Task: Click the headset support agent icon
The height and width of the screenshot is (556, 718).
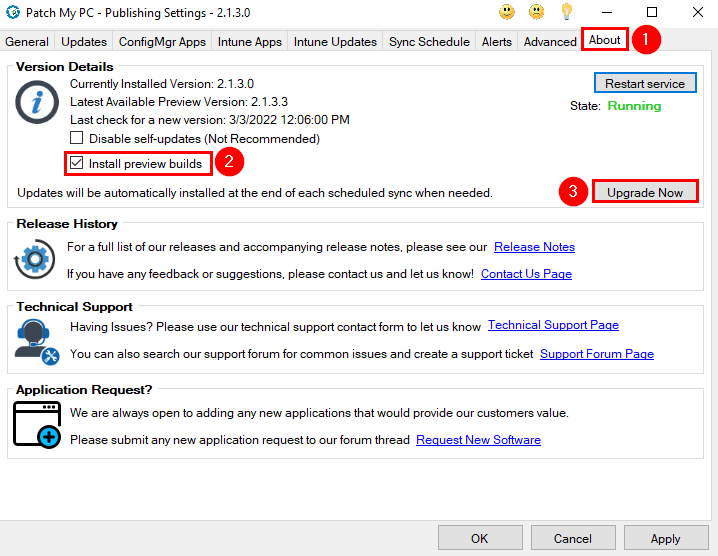Action: tap(37, 342)
